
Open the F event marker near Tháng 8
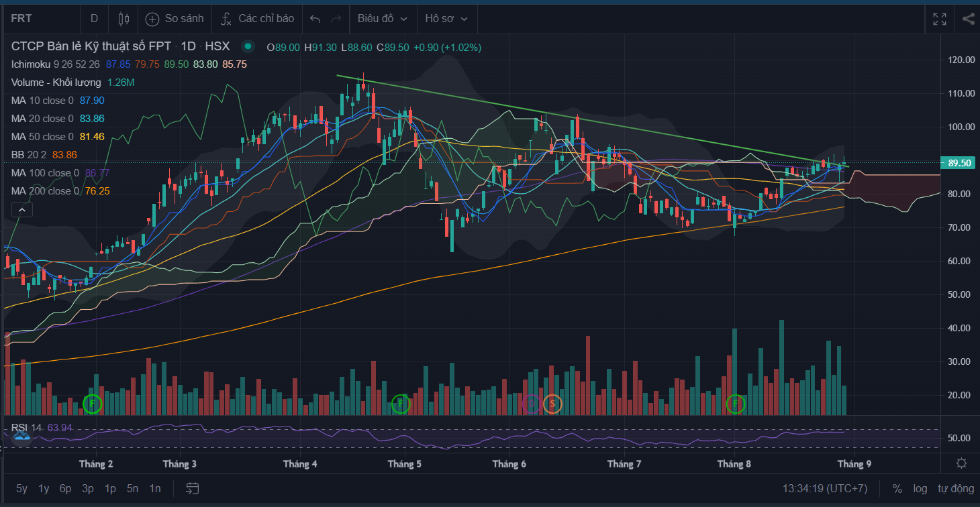(736, 404)
